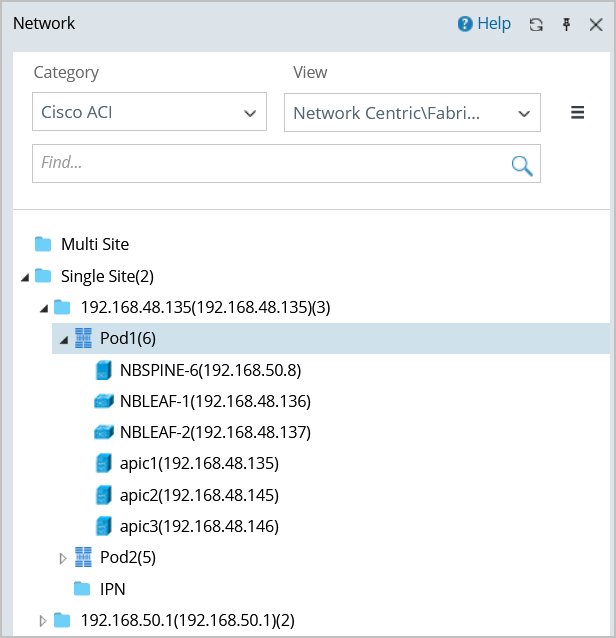Click the apic1 controller icon

[102, 464]
